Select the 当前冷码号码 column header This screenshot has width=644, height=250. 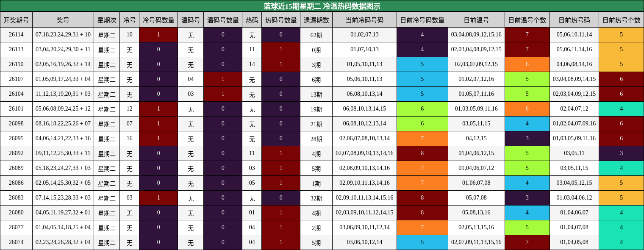[x=364, y=19]
